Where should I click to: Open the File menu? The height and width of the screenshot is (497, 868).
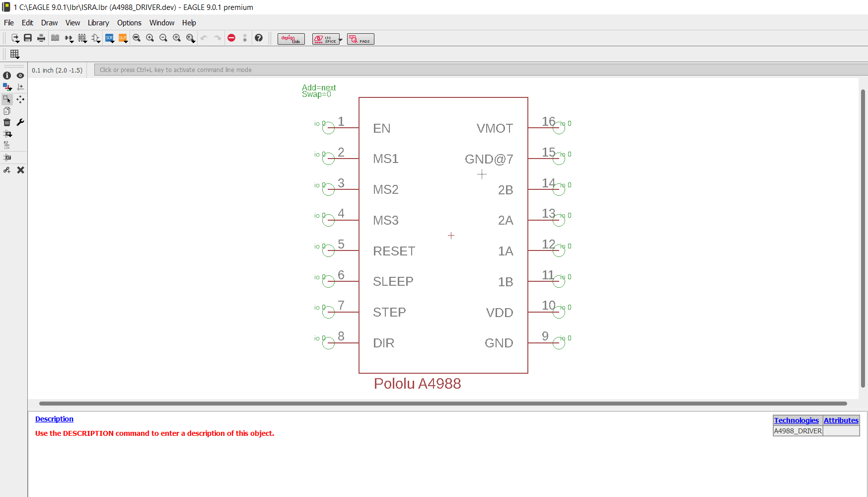[x=9, y=23]
